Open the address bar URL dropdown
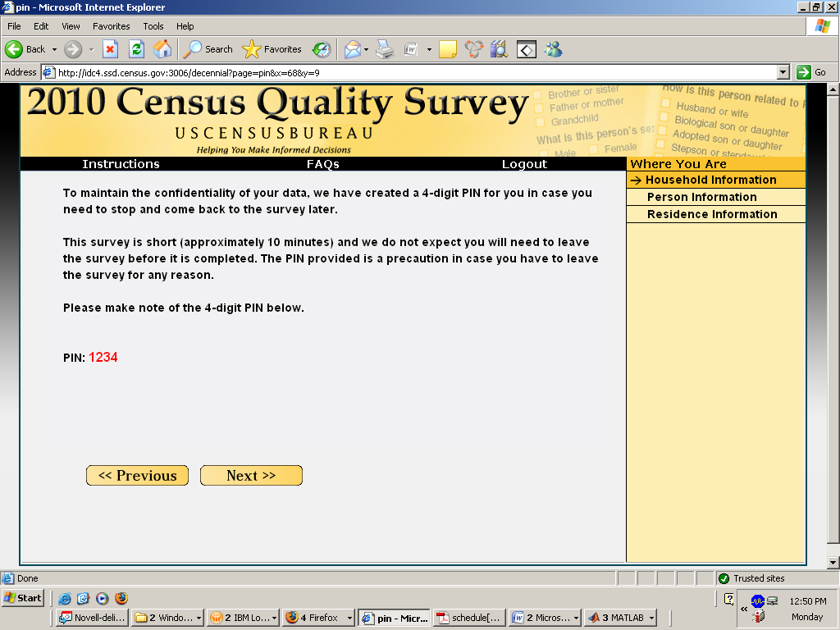The height and width of the screenshot is (630, 840). (783, 72)
